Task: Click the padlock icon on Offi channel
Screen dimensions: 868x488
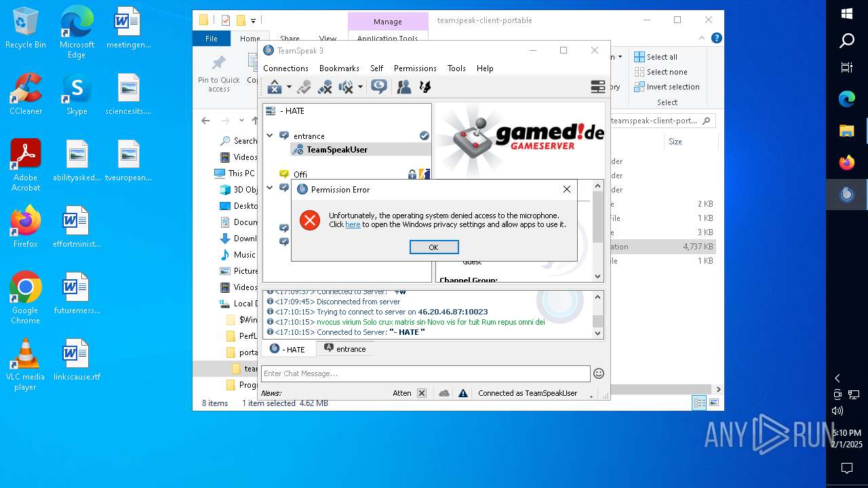Action: 412,174
